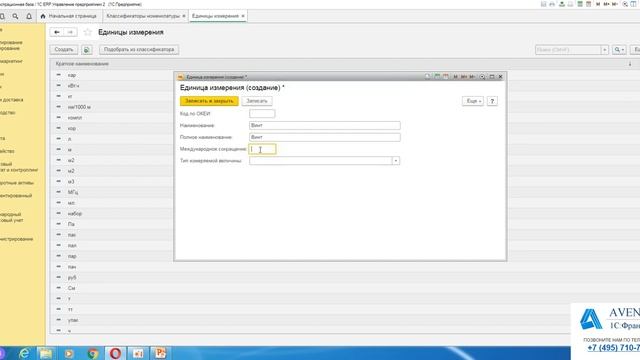Click into the Наименование field
640x360 pixels.
(325, 126)
